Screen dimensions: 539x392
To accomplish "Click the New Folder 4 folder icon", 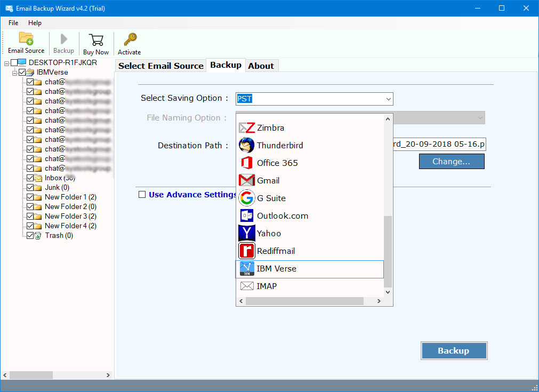I will [x=38, y=226].
